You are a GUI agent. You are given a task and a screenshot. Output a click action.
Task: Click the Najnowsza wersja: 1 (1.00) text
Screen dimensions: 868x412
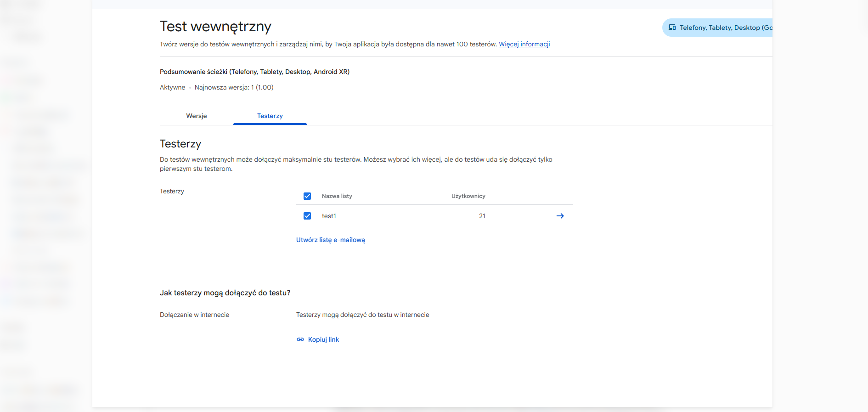[x=234, y=87]
